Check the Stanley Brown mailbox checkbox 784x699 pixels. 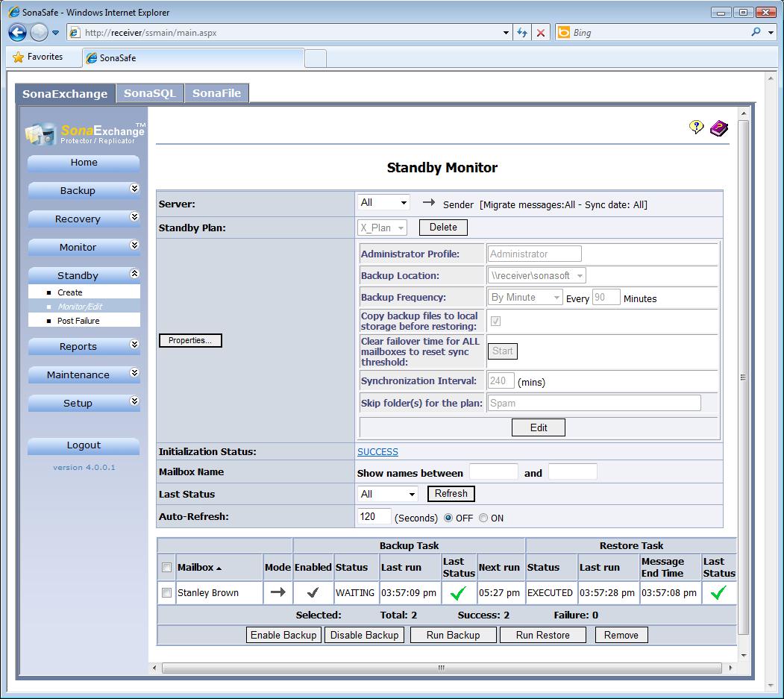166,593
